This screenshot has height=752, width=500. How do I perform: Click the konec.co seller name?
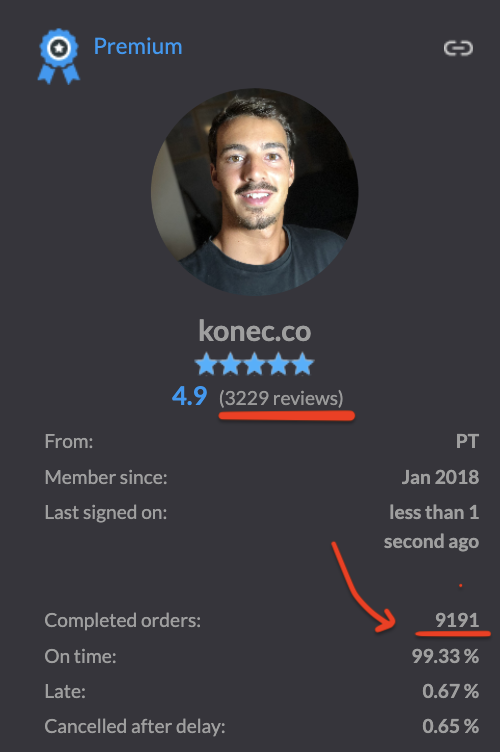255,331
